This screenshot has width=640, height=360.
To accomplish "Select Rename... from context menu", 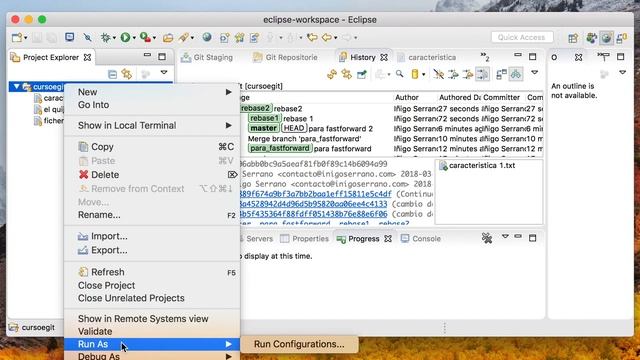I will coord(152,215).
